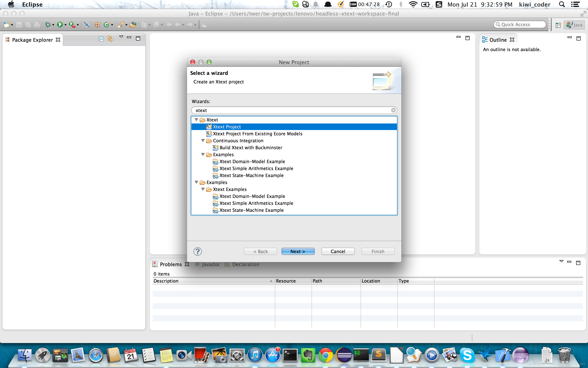Image resolution: width=588 pixels, height=368 pixels.
Task: Open the New Java Class dropdown arrow
Action: tap(112, 25)
